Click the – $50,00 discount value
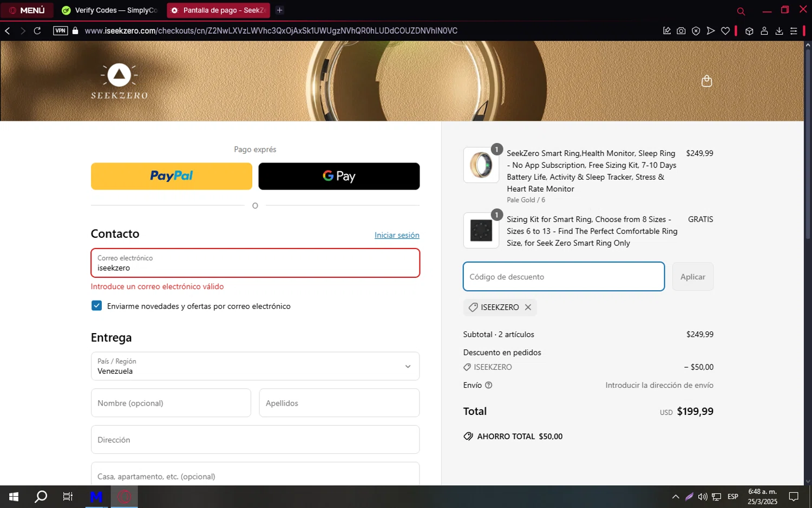Image resolution: width=812 pixels, height=508 pixels. 698,367
